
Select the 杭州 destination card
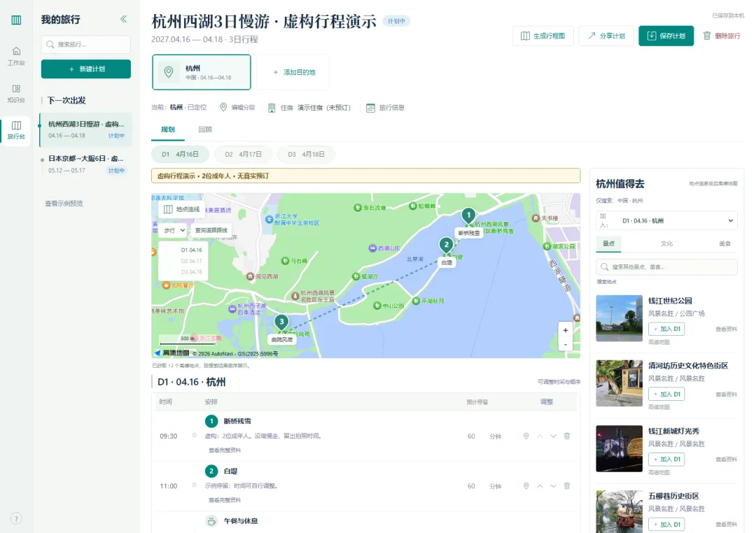tap(202, 72)
